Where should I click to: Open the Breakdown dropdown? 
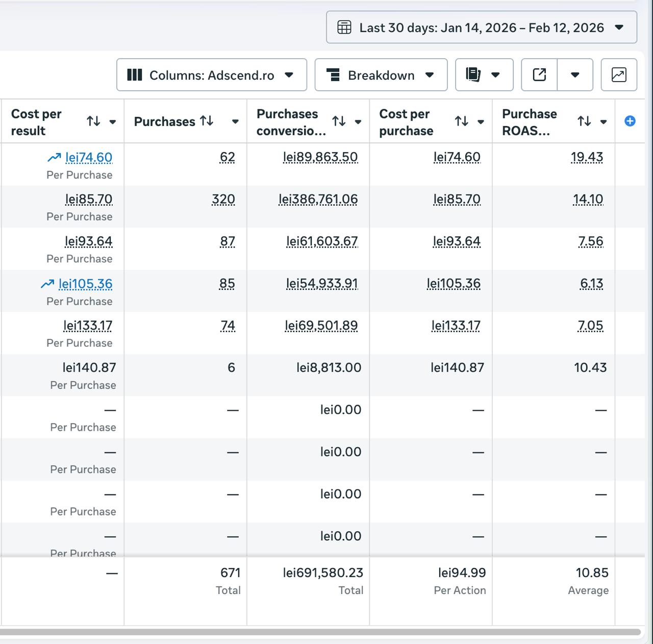[x=381, y=75]
